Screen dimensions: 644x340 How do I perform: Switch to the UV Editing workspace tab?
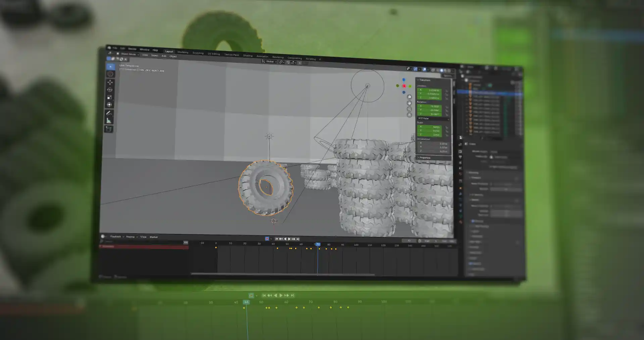[x=214, y=54]
